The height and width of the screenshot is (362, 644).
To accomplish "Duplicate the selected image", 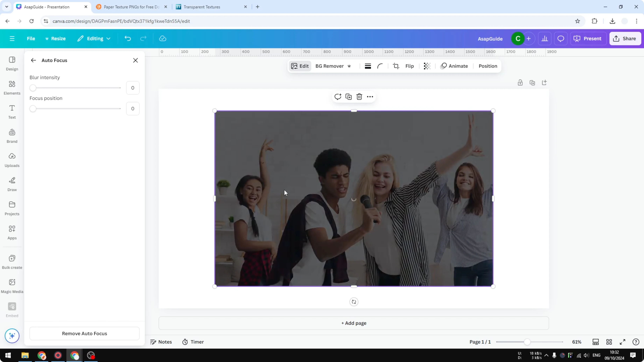I will tap(348, 97).
